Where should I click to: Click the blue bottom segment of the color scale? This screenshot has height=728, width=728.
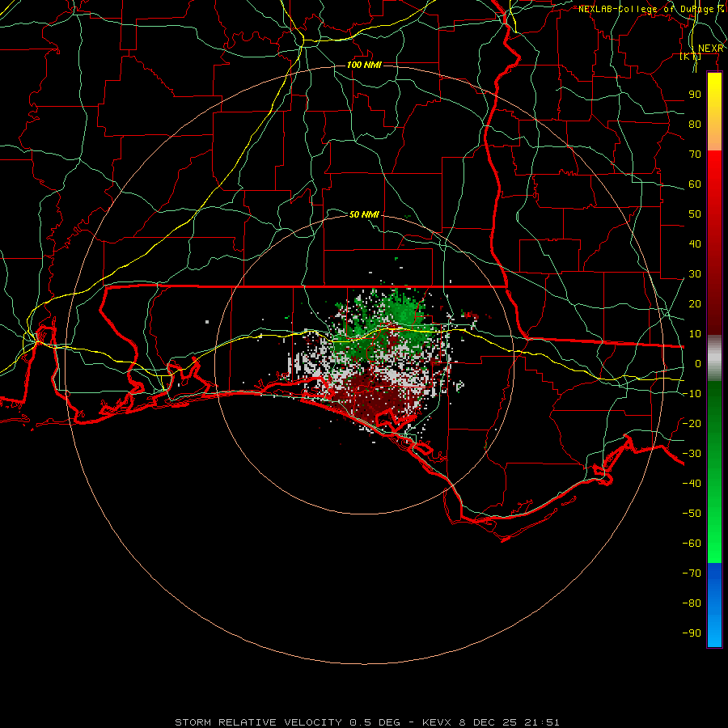[x=714, y=605]
